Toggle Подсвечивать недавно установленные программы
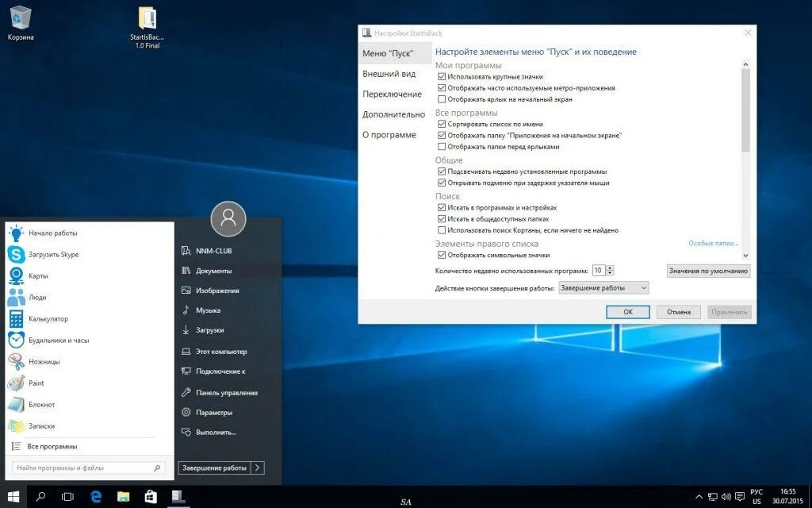The image size is (812, 508). pos(442,171)
